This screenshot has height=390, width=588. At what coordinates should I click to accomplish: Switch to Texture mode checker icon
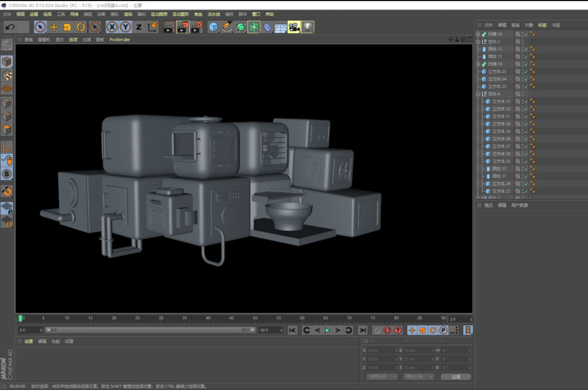coord(7,76)
